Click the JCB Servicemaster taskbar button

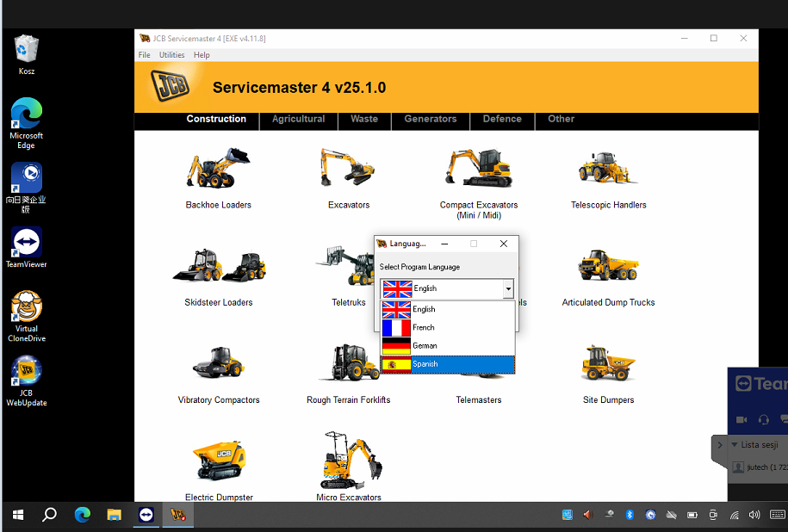pyautogui.click(x=178, y=515)
